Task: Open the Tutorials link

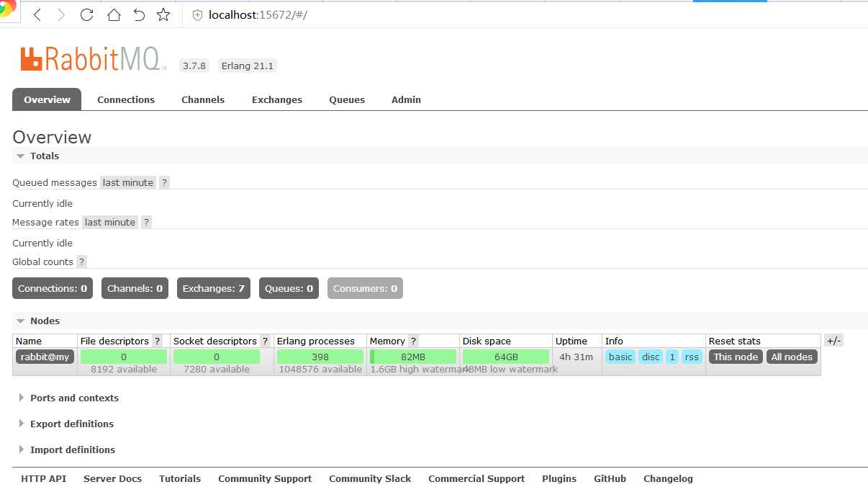Action: tap(180, 479)
